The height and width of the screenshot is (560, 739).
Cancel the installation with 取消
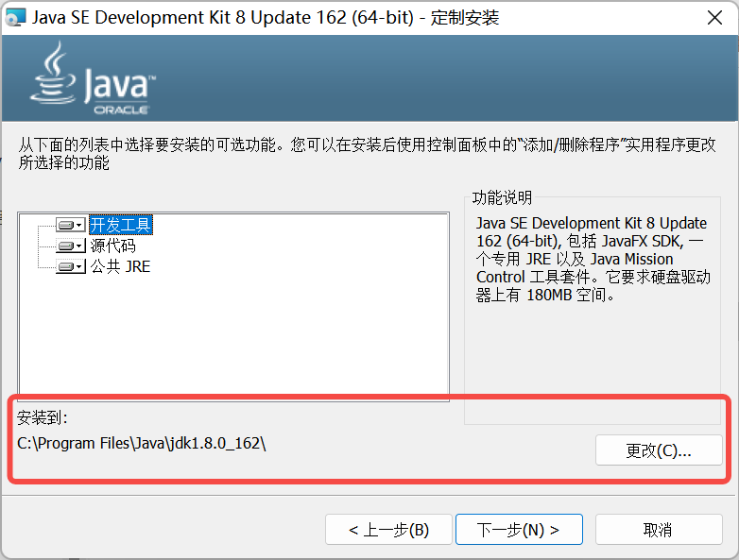point(659,530)
